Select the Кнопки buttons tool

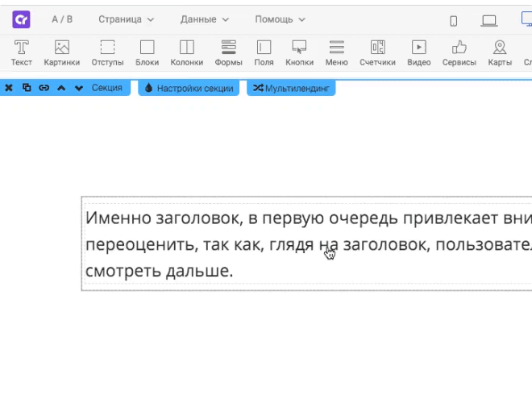point(299,53)
